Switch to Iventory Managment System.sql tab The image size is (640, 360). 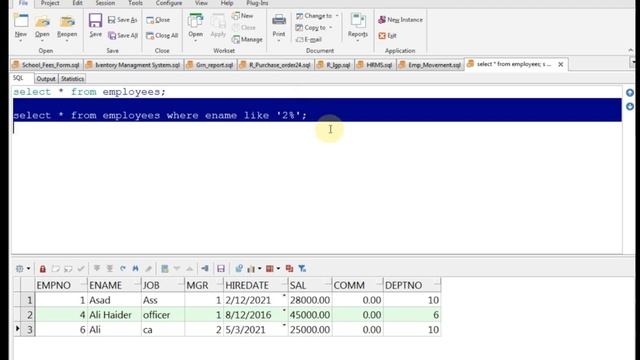[x=133, y=65]
